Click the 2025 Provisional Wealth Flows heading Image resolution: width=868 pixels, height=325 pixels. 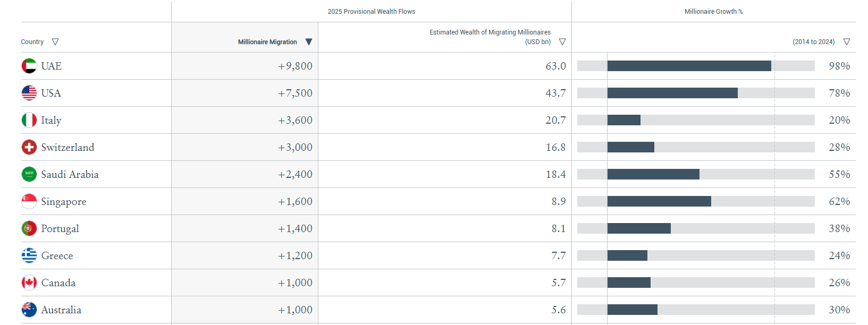tap(372, 12)
